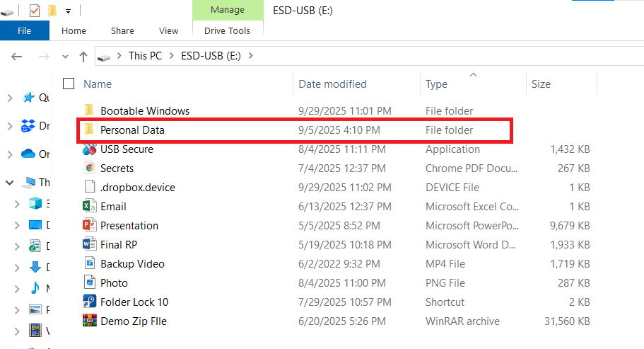644x349 pixels.
Task: Click the Backup Video MP4 file icon
Action: (x=90, y=263)
